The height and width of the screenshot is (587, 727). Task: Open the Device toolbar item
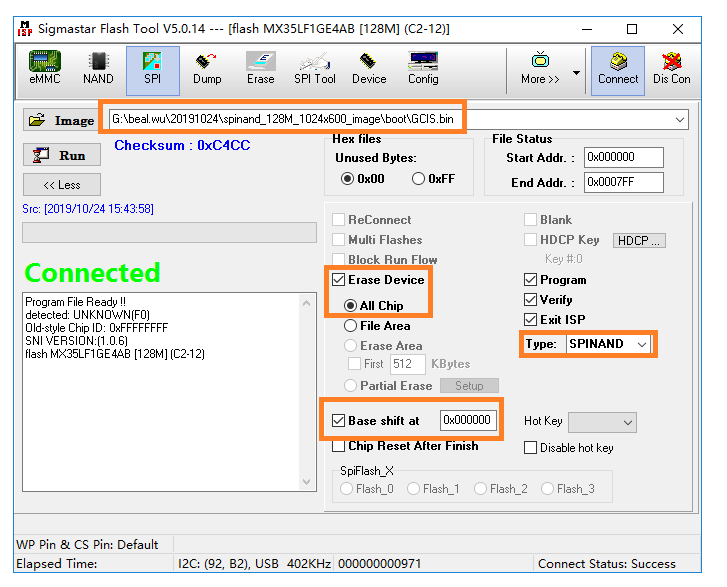(369, 69)
